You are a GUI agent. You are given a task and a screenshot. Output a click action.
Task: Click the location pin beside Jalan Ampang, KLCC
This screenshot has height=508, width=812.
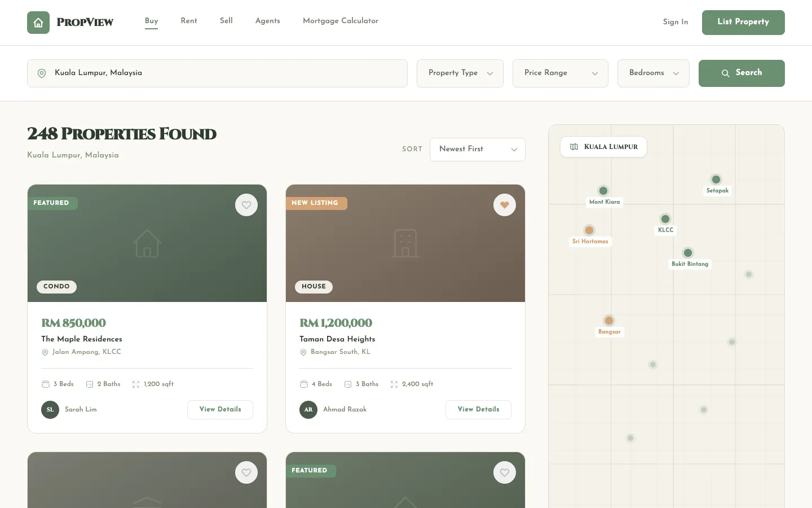point(45,352)
